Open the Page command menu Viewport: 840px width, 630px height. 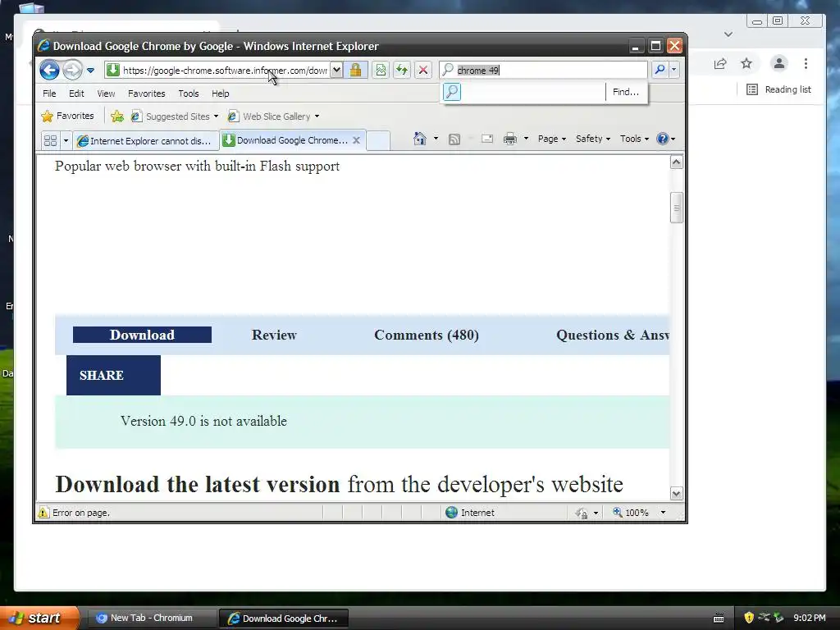click(552, 139)
